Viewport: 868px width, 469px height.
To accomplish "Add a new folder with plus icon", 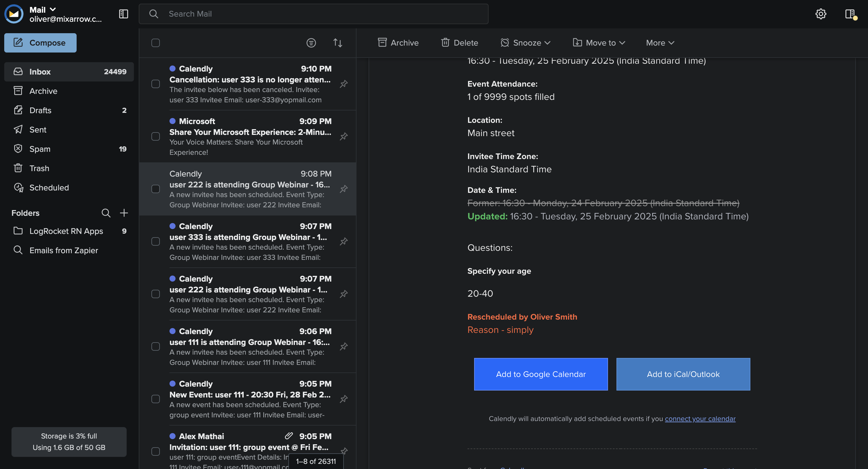I will point(124,213).
